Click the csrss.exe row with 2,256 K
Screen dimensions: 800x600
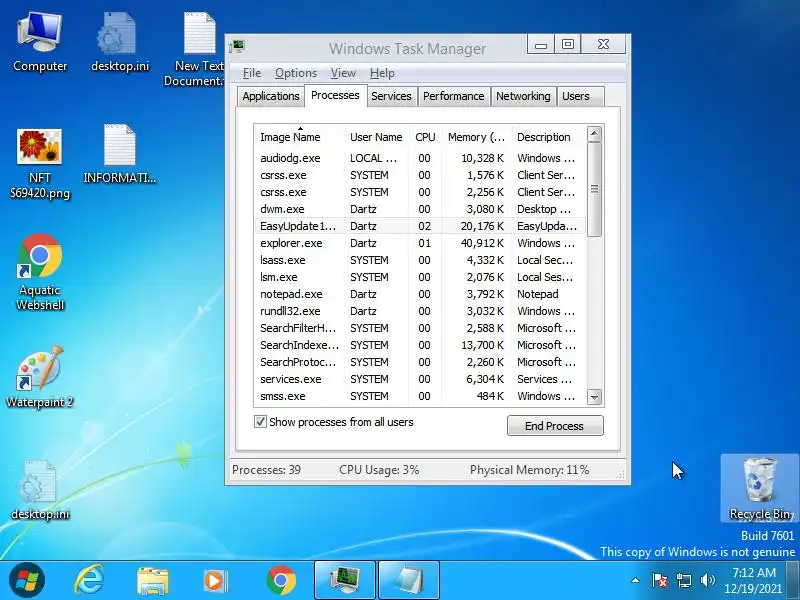coord(420,192)
